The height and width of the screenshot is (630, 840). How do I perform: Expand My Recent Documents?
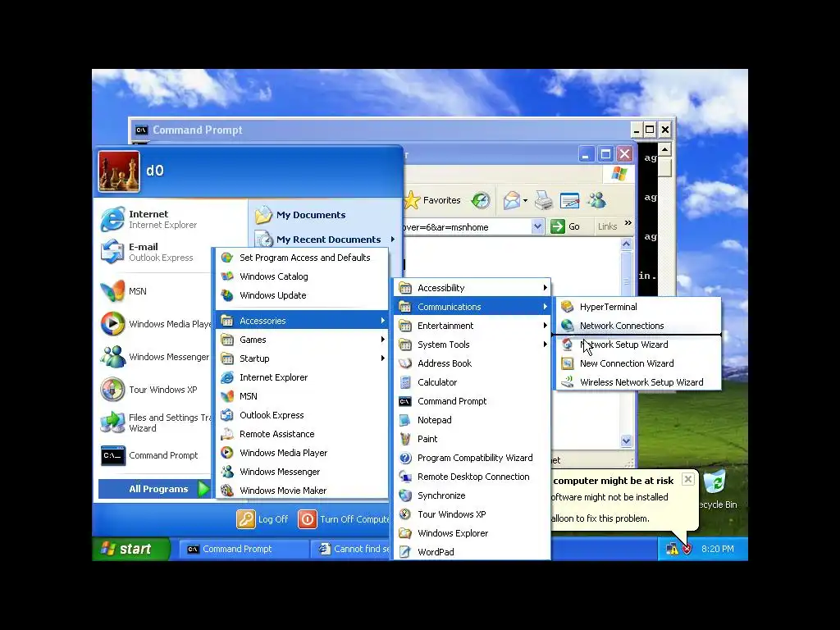click(x=325, y=240)
